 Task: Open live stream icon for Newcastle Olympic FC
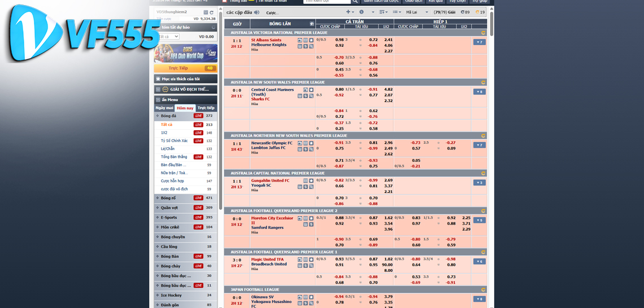[300, 143]
